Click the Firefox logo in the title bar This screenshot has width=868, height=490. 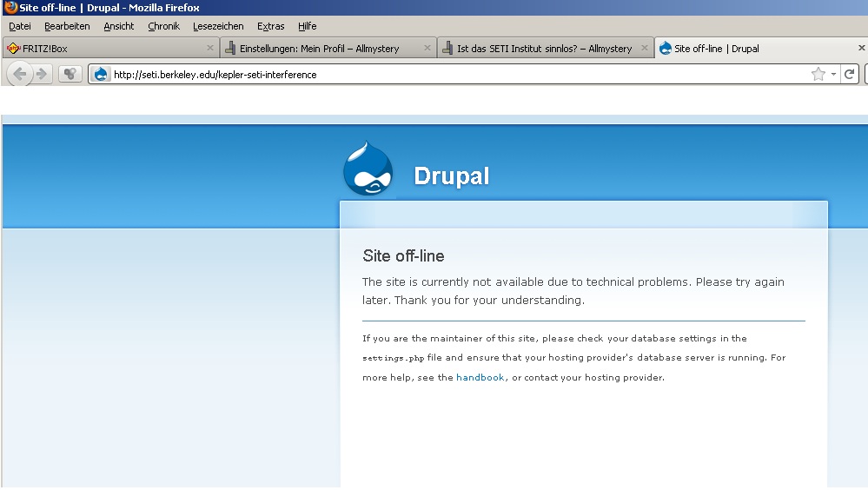pyautogui.click(x=10, y=7)
